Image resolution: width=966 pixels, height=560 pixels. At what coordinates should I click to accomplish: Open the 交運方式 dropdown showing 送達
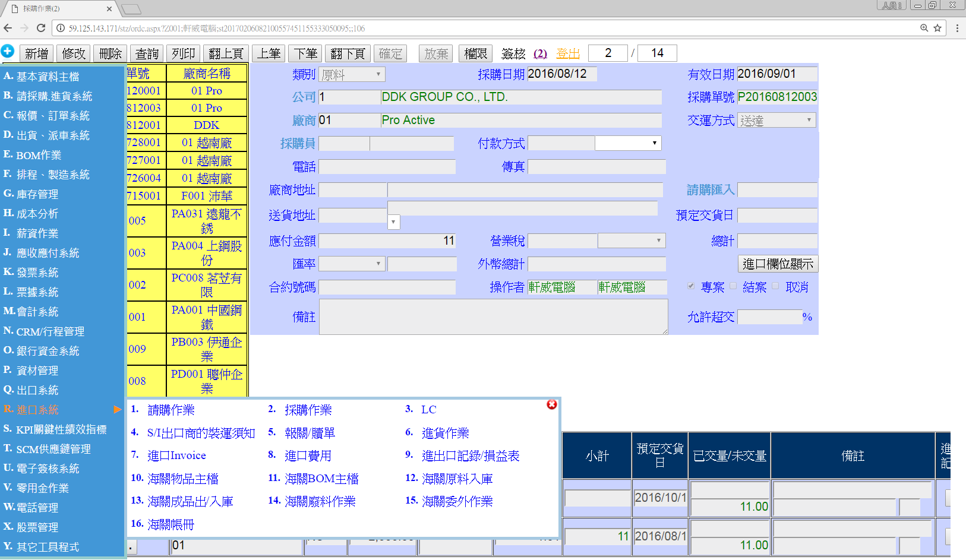point(776,121)
